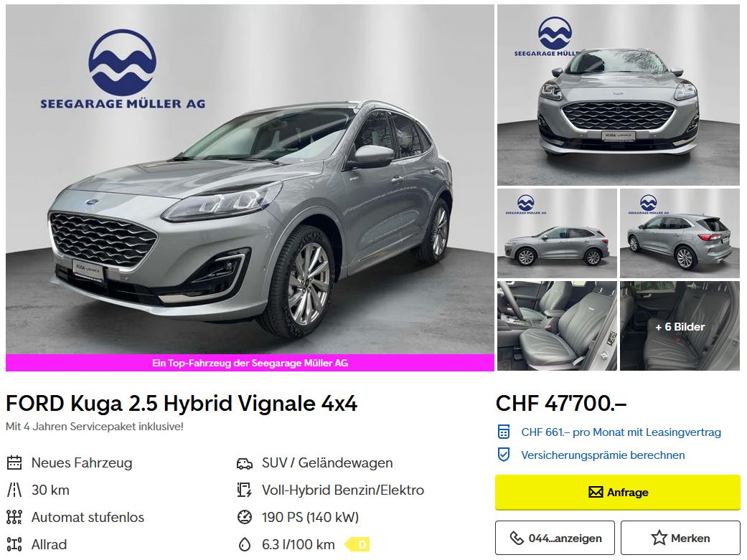Open the front view car thumbnail
747x560 pixels.
click(619, 95)
